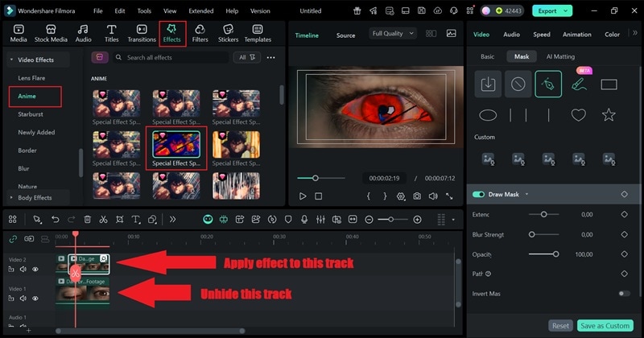Click the zoom out minus button on timeline

[369, 220]
